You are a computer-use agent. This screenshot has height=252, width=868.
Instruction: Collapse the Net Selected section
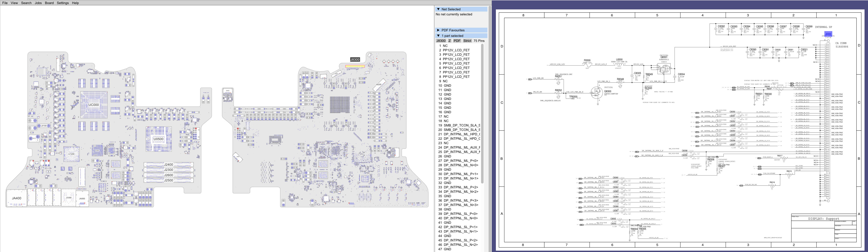coord(461,9)
